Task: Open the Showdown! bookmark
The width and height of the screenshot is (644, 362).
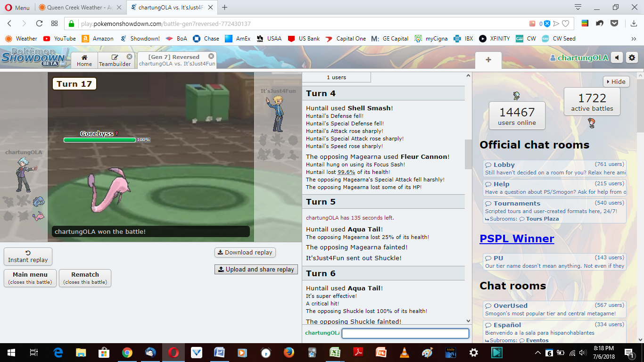Action: pyautogui.click(x=140, y=39)
